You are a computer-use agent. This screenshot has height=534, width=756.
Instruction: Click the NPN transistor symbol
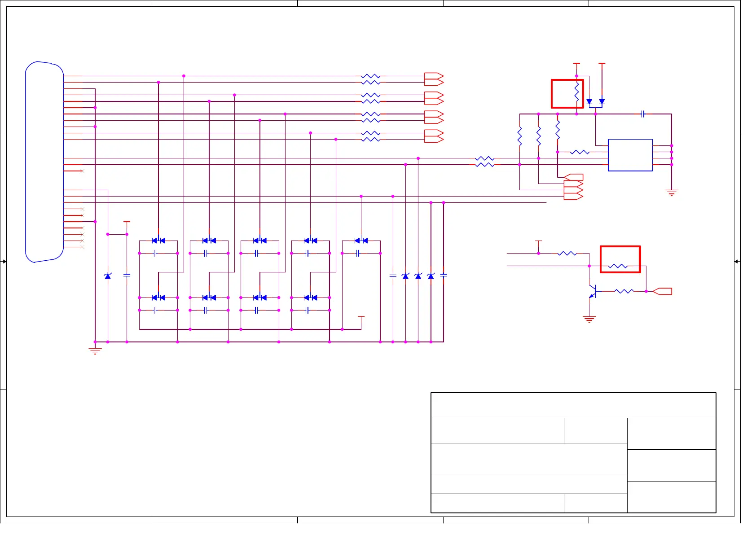[593, 291]
